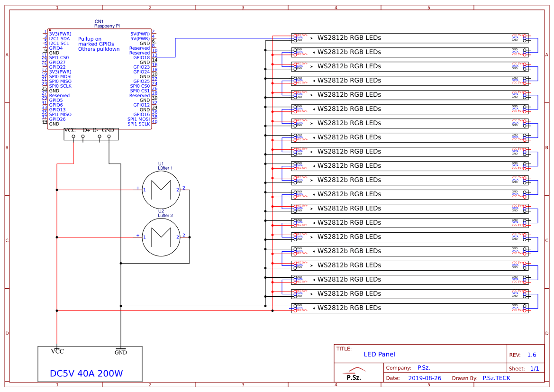Click the VCC pad under the Raspberry Pi
This screenshot has width=554, height=392.
click(73, 137)
